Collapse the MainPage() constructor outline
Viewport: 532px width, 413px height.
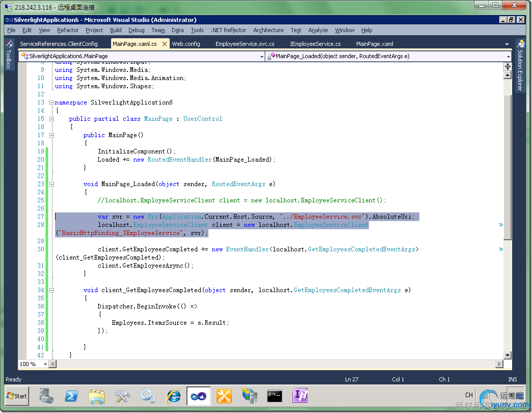[51, 135]
